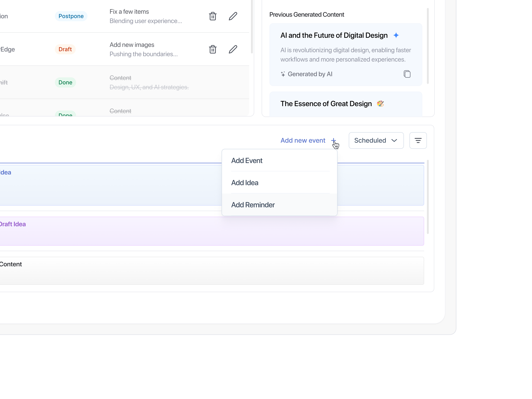
Task: Click the generated content panel scrollbar
Action: (x=428, y=46)
